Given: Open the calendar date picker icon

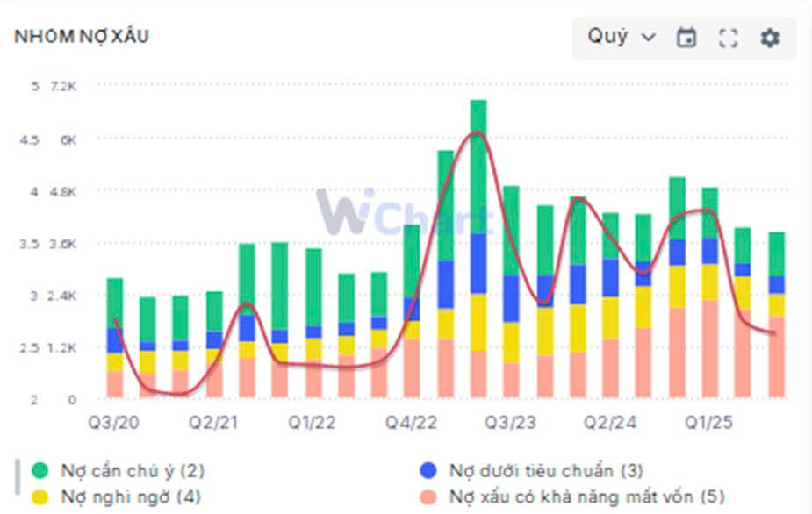Looking at the screenshot, I should (x=686, y=38).
